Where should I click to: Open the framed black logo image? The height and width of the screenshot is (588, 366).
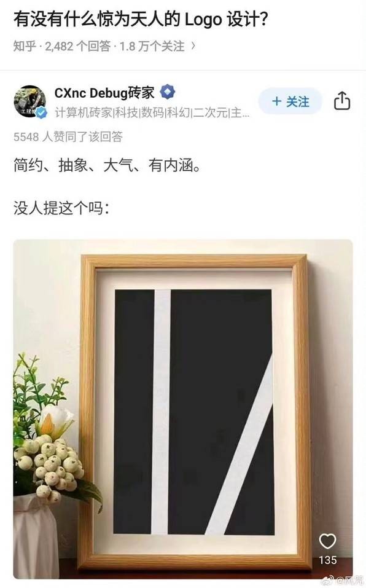pos(183,409)
